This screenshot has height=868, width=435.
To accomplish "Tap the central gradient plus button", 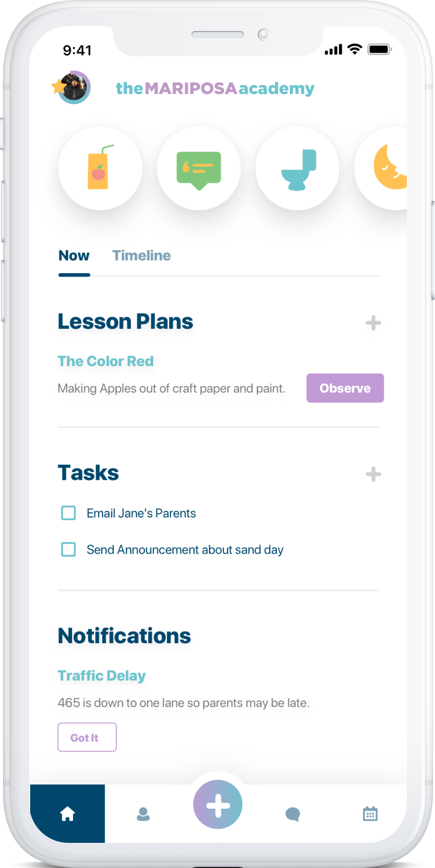I will [x=217, y=805].
